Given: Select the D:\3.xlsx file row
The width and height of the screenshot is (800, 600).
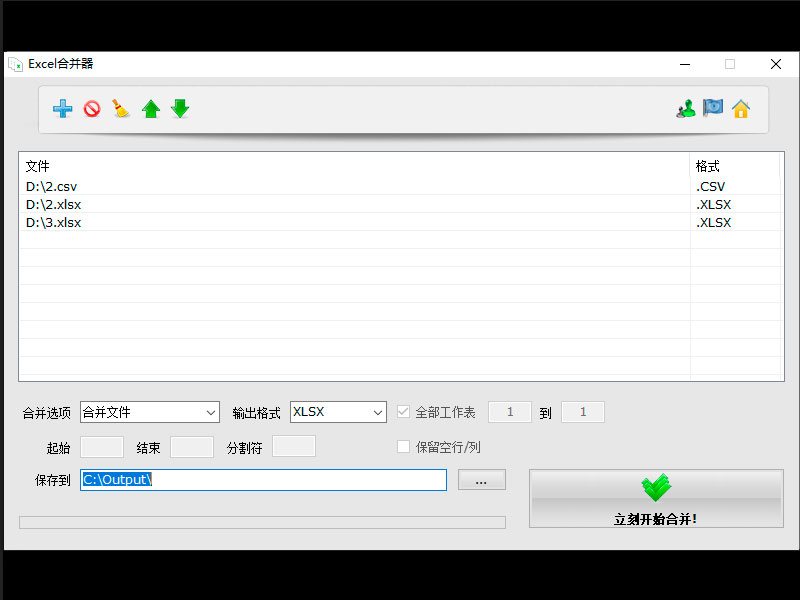Looking at the screenshot, I should (401, 222).
